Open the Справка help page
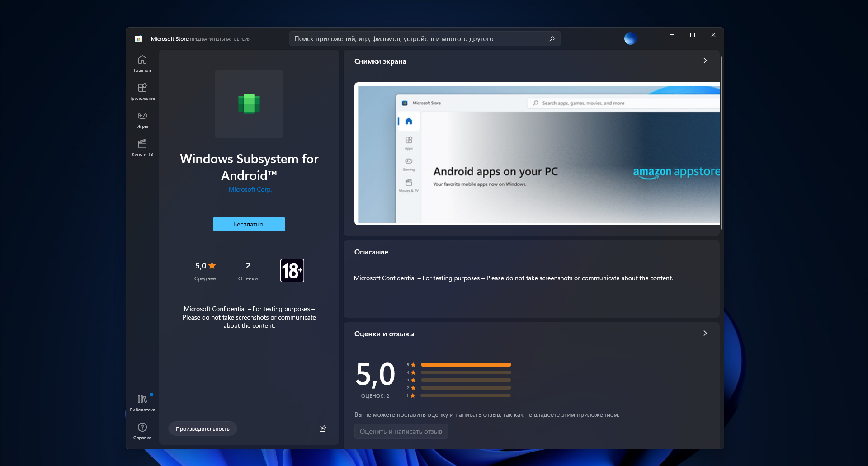Viewport: 868px width, 466px height. [x=142, y=431]
